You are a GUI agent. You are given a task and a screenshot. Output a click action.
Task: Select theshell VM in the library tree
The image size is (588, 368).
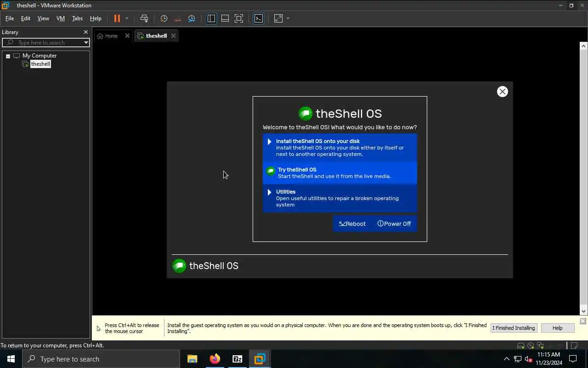[x=40, y=64]
